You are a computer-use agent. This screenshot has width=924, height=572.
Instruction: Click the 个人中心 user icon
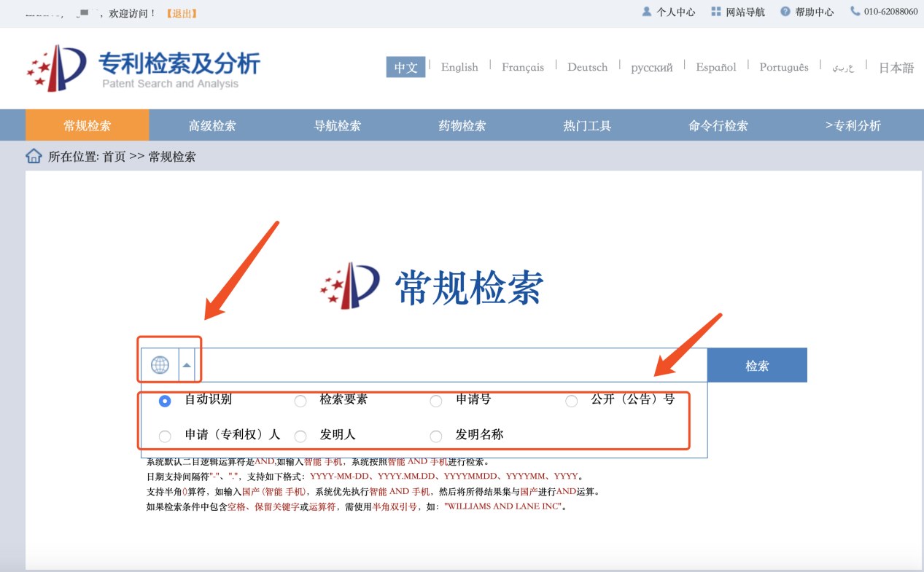[646, 12]
